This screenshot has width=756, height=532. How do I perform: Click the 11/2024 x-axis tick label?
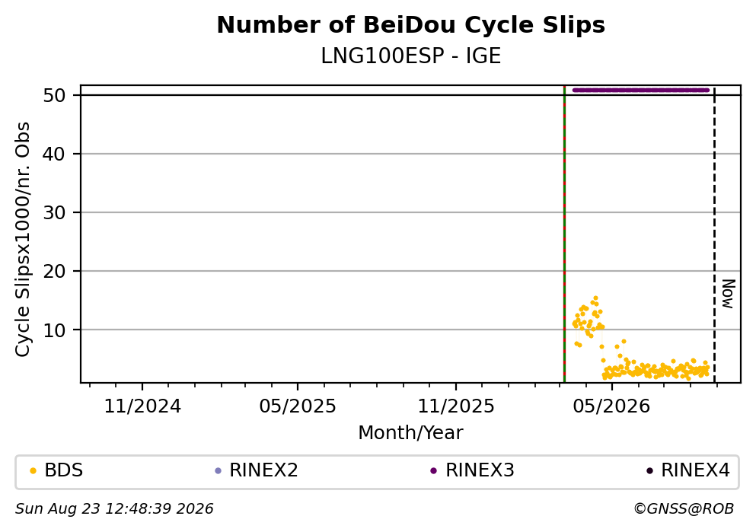(x=142, y=406)
